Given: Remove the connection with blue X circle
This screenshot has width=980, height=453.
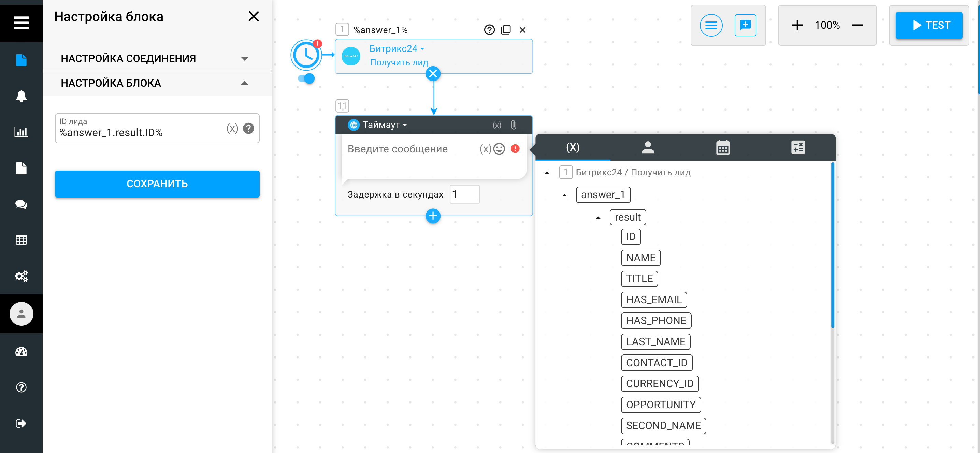Looking at the screenshot, I should [433, 73].
